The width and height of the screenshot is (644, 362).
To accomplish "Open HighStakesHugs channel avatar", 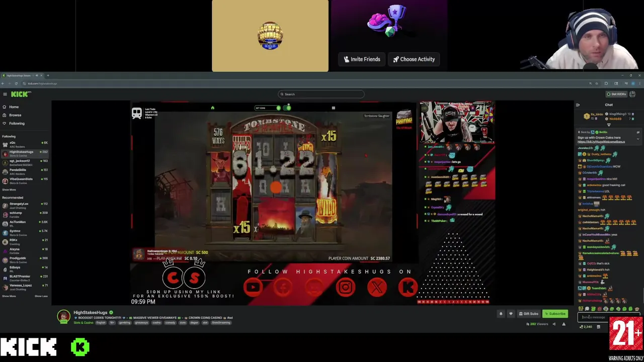I will point(63,317).
